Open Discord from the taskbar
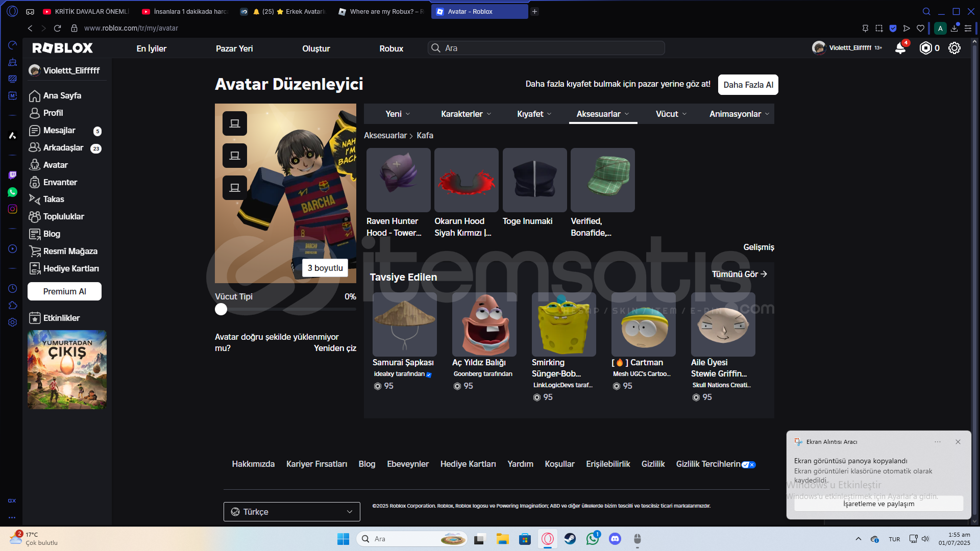Screen dimensions: 980x551 click(x=615, y=539)
